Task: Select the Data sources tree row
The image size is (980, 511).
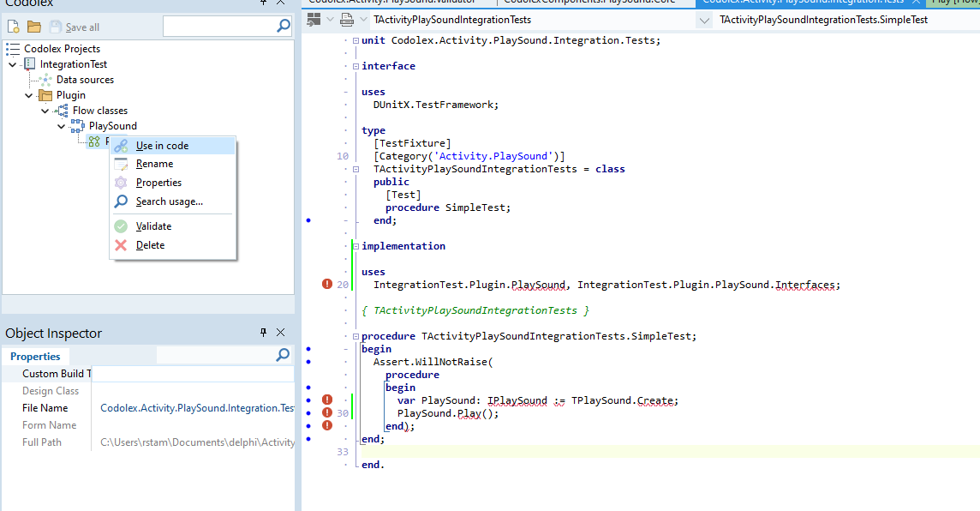Action: pos(85,80)
